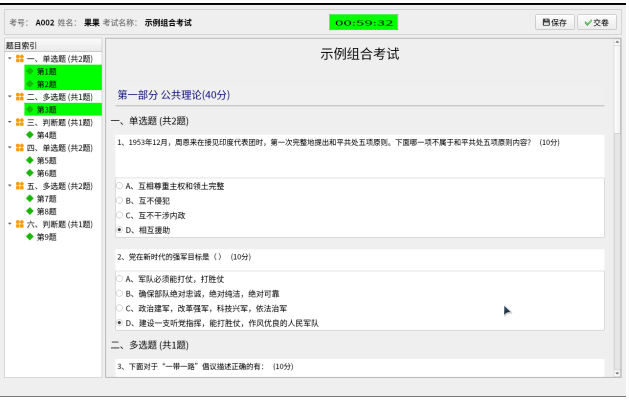
Task: Click the orange grid icon of 五、多选题
Action: click(x=19, y=186)
